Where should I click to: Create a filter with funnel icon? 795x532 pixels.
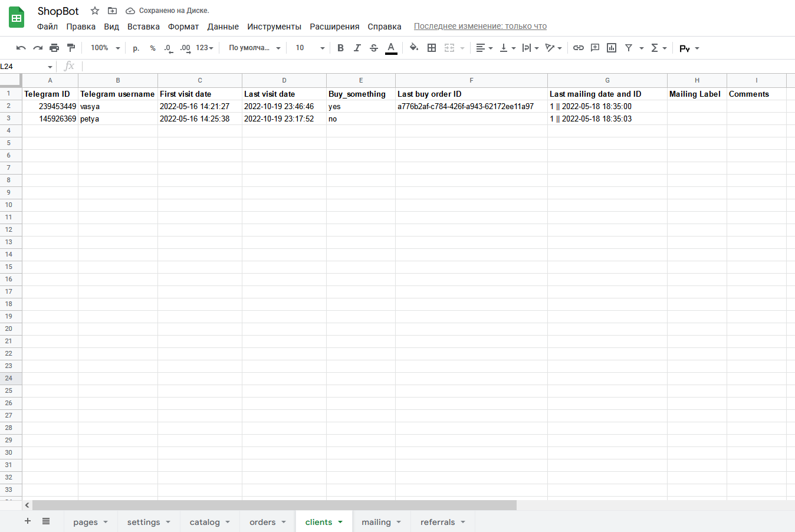click(629, 48)
